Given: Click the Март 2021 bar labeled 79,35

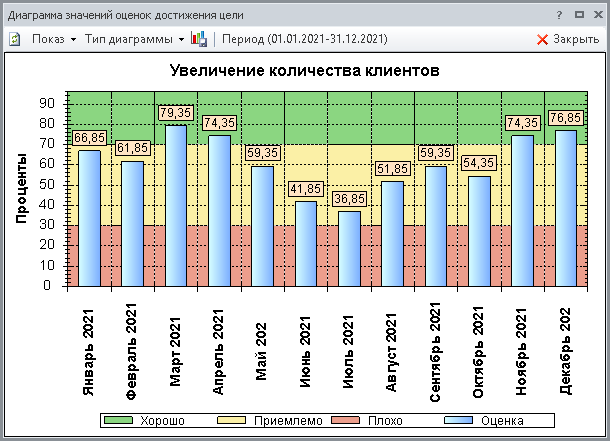Looking at the screenshot, I should coord(175,205).
